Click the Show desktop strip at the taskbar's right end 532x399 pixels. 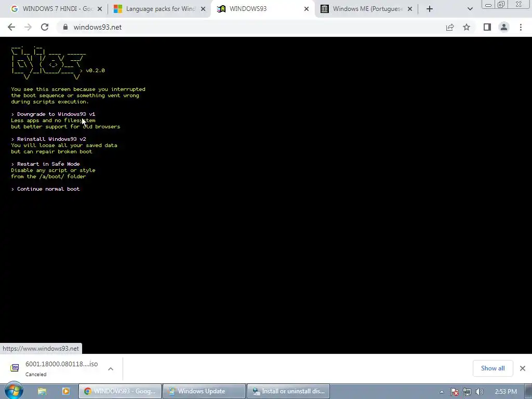coord(529,391)
